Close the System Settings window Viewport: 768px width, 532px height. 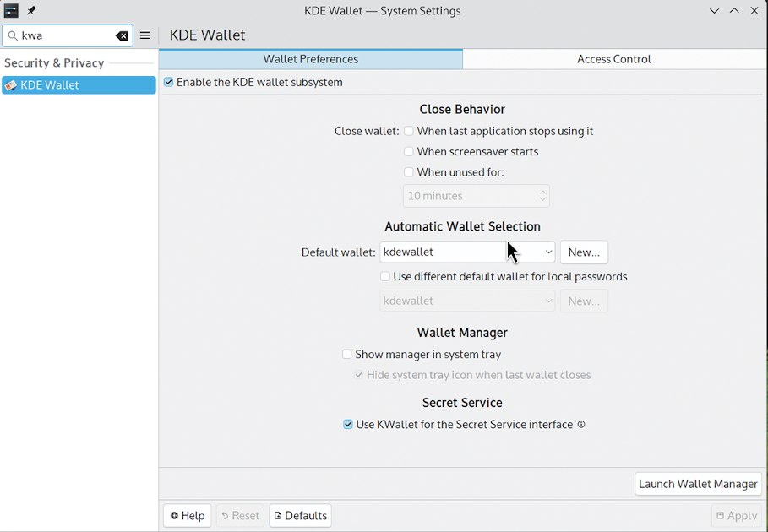754,11
